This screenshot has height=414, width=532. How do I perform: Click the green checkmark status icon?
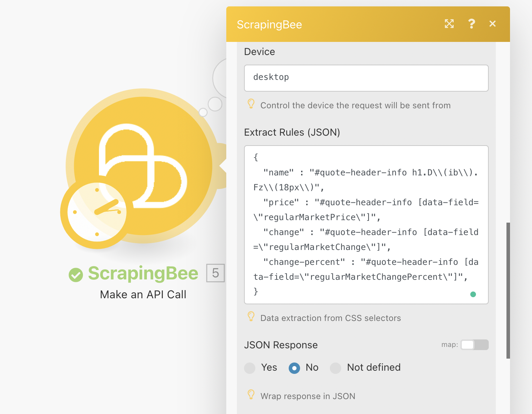[x=76, y=274]
